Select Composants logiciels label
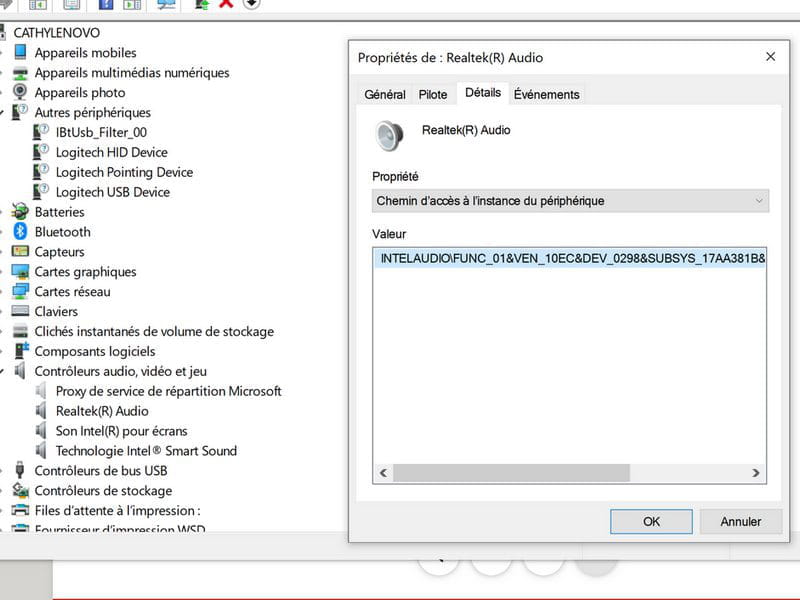Viewport: 800px width, 600px height. (94, 351)
